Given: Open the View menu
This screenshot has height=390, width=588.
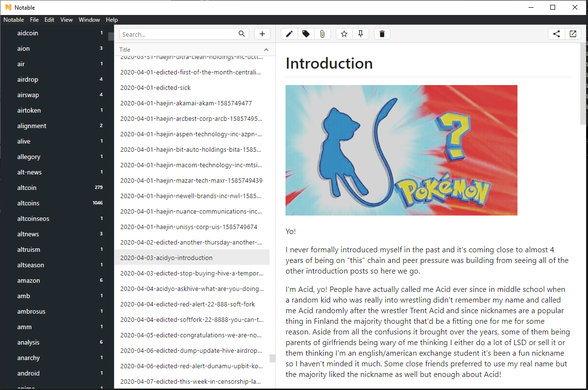Looking at the screenshot, I should (x=67, y=20).
